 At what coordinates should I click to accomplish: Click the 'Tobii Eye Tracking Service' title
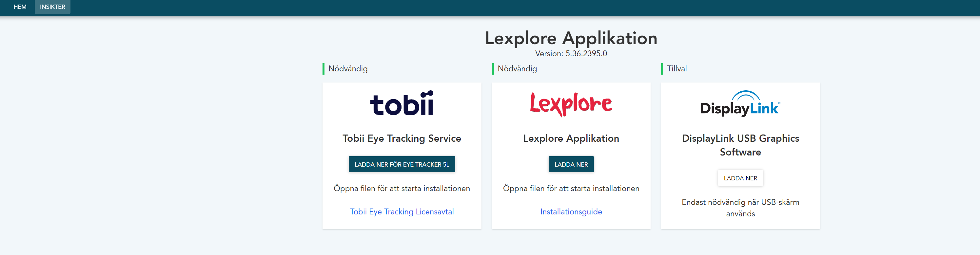point(402,138)
